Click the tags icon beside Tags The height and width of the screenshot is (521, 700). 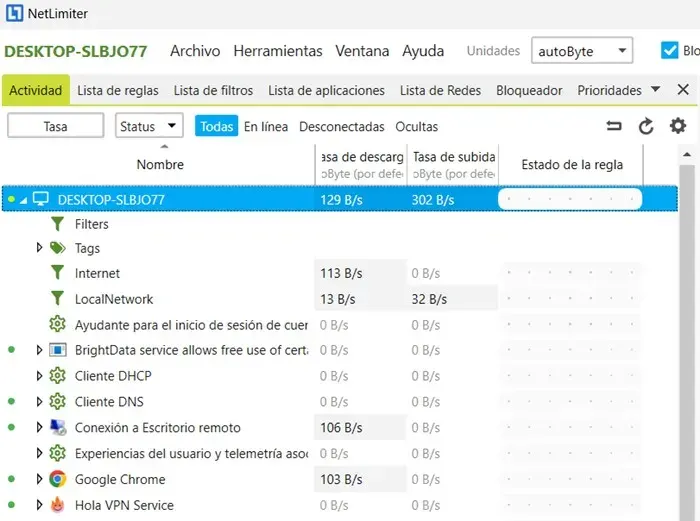58,248
